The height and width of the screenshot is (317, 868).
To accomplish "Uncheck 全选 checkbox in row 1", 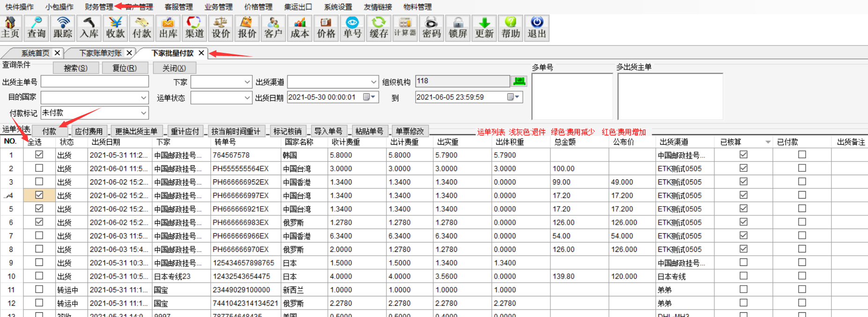I will click(39, 155).
